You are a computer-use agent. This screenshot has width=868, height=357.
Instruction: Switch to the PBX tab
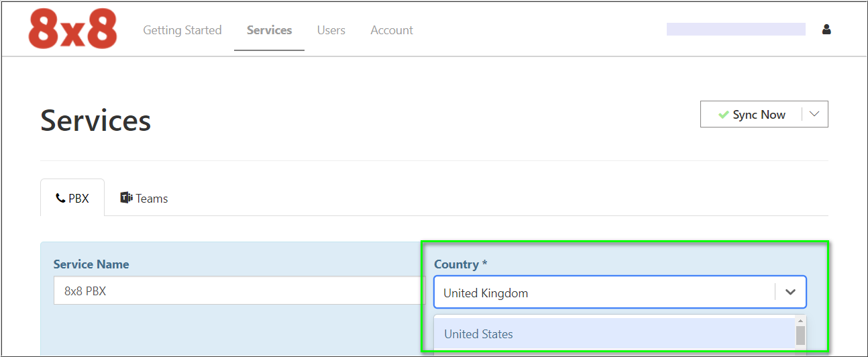pyautogui.click(x=72, y=198)
